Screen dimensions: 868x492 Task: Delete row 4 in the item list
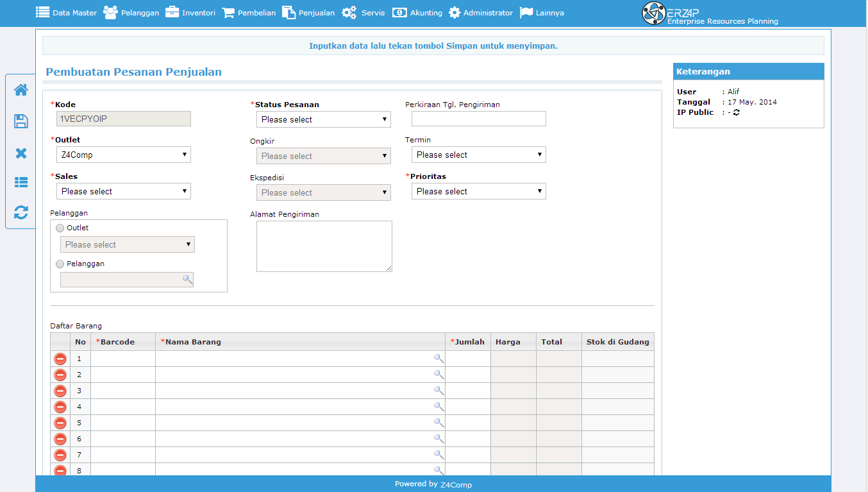point(60,407)
